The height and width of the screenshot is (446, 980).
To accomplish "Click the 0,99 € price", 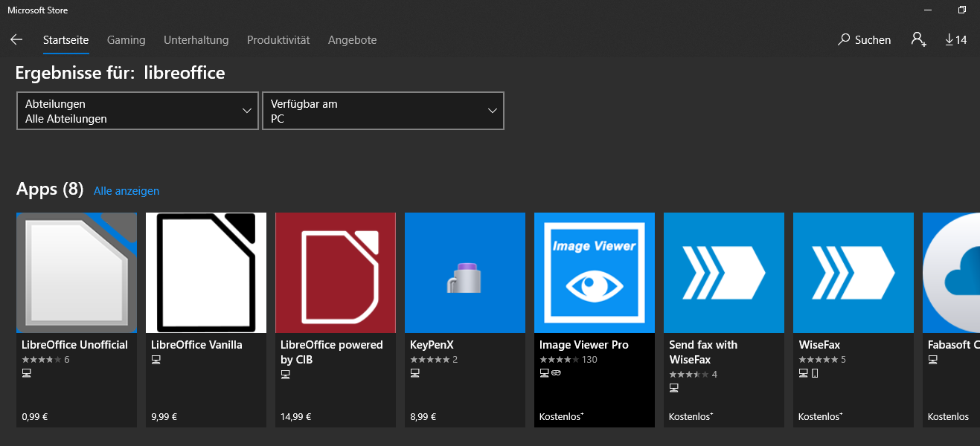I will 35,417.
